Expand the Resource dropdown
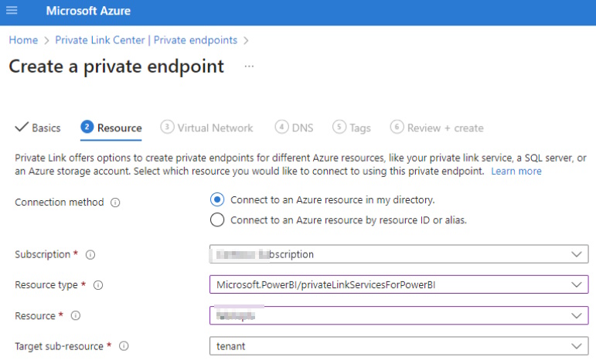 pyautogui.click(x=575, y=316)
